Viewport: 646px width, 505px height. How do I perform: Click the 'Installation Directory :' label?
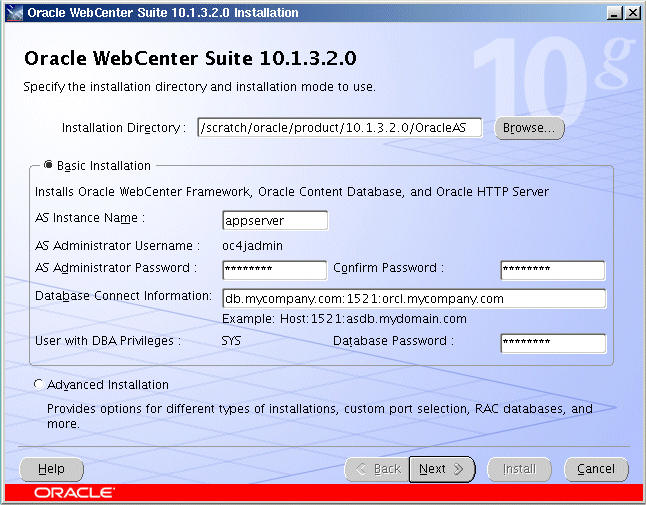click(x=124, y=128)
